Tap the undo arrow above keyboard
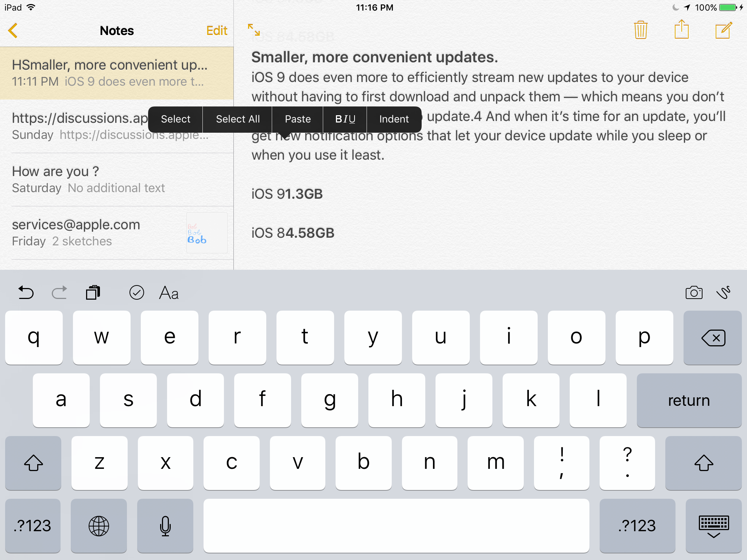The height and width of the screenshot is (560, 747). pyautogui.click(x=26, y=292)
